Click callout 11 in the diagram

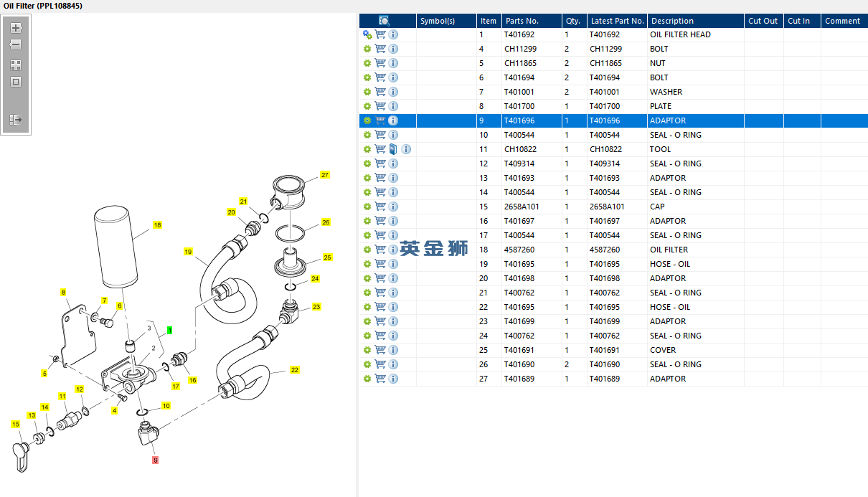point(62,397)
